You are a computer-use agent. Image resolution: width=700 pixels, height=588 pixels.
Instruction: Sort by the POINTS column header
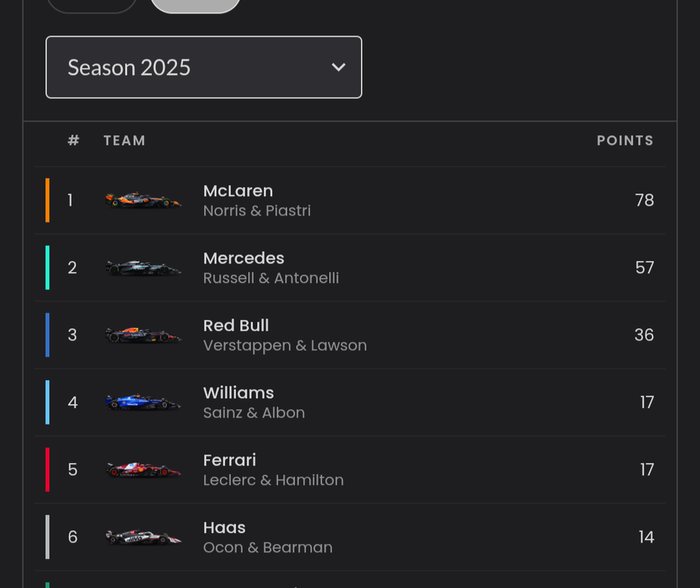[625, 140]
